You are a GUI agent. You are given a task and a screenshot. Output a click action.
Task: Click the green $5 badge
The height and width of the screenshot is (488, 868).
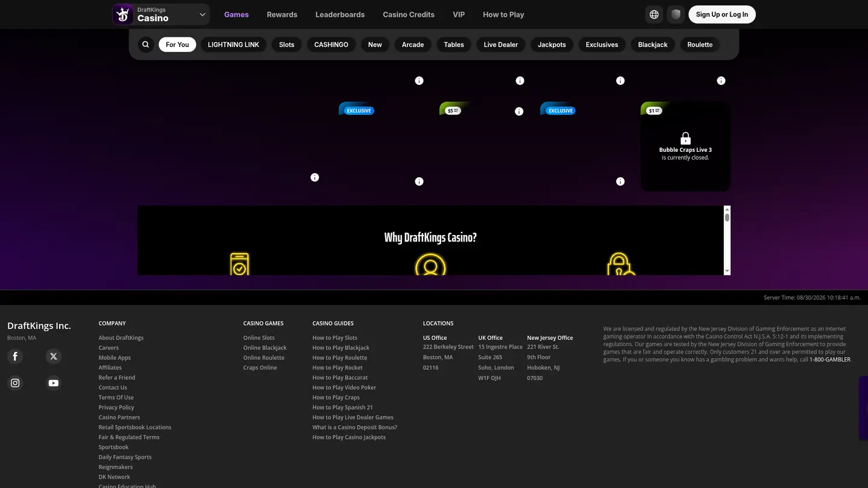[x=453, y=110]
